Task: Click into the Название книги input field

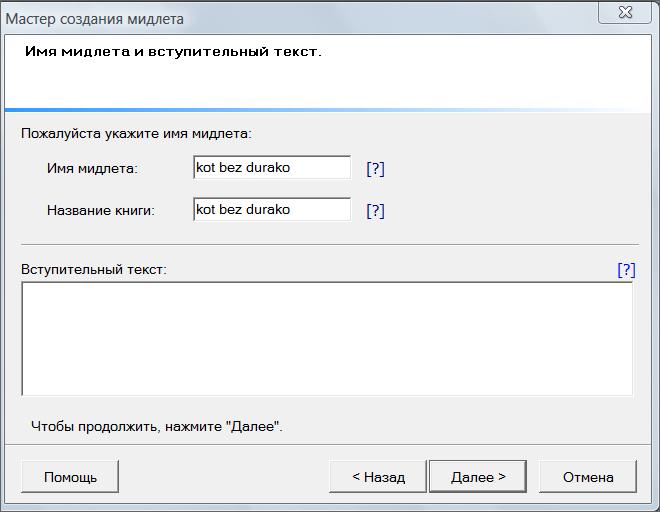Action: pyautogui.click(x=272, y=210)
